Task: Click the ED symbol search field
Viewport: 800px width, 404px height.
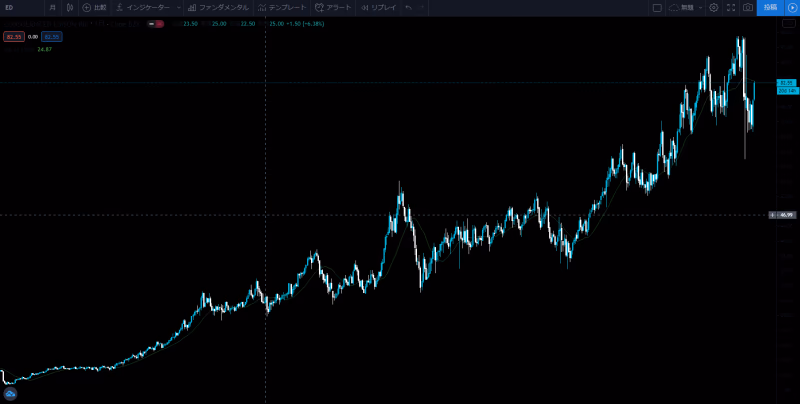Action: [20, 7]
